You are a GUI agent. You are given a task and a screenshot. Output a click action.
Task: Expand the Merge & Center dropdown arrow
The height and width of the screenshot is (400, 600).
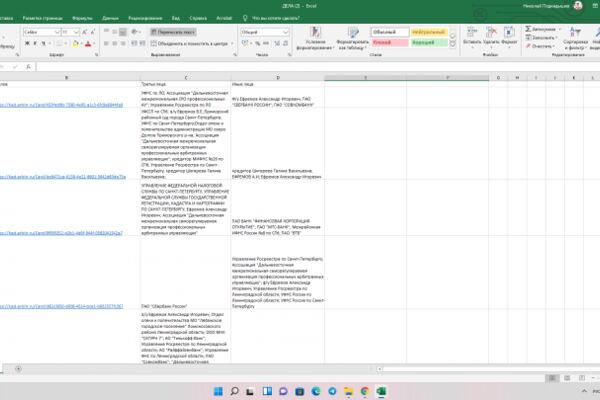click(232, 44)
